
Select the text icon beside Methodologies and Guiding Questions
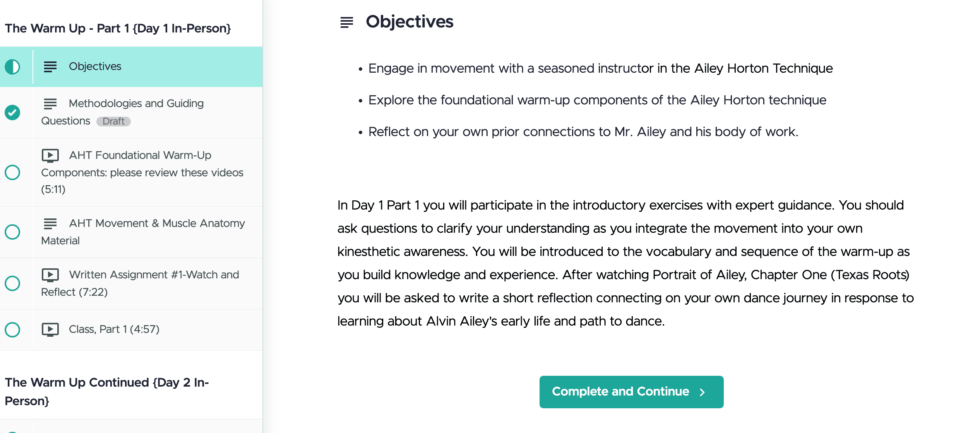pos(50,103)
